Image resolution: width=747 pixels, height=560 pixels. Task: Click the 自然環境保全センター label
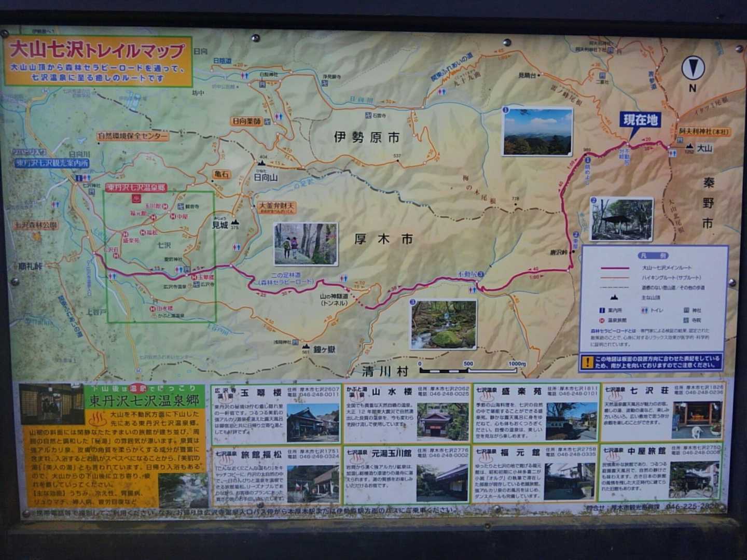click(x=133, y=136)
